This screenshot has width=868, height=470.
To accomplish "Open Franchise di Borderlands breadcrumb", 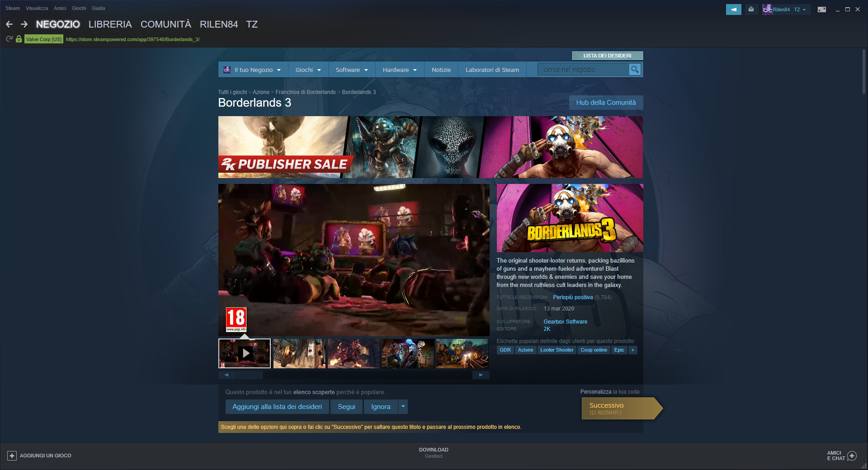I will (x=306, y=92).
